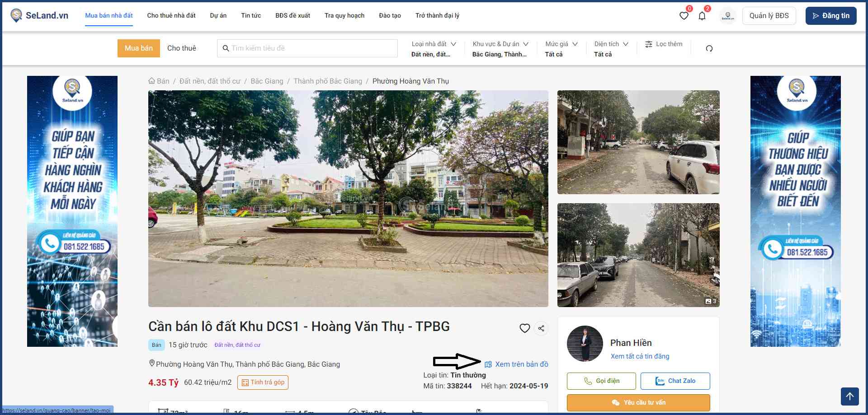Click the user avatar icon in header

(x=728, y=16)
